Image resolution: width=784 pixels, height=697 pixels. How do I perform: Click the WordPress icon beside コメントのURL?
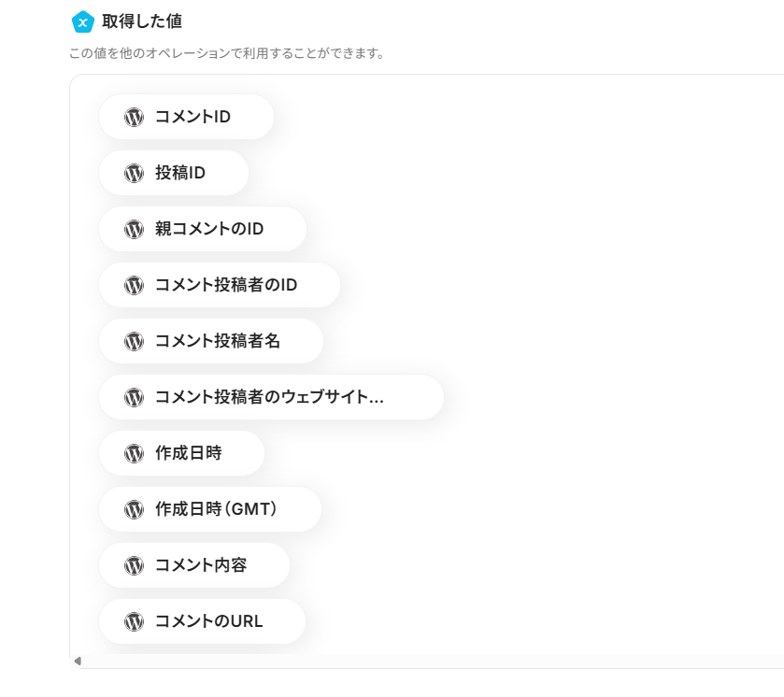(x=134, y=621)
